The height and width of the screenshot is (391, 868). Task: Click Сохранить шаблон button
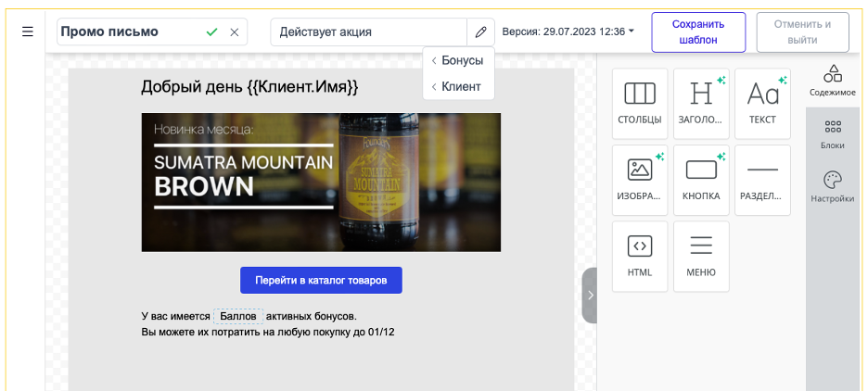point(698,32)
